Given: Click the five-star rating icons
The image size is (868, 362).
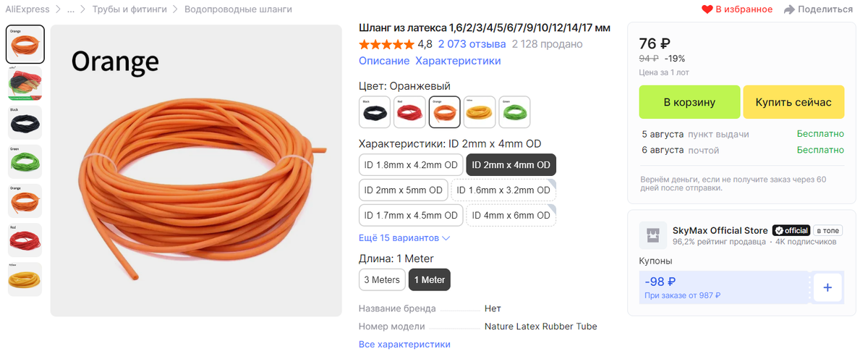Looking at the screenshot, I should tap(386, 44).
